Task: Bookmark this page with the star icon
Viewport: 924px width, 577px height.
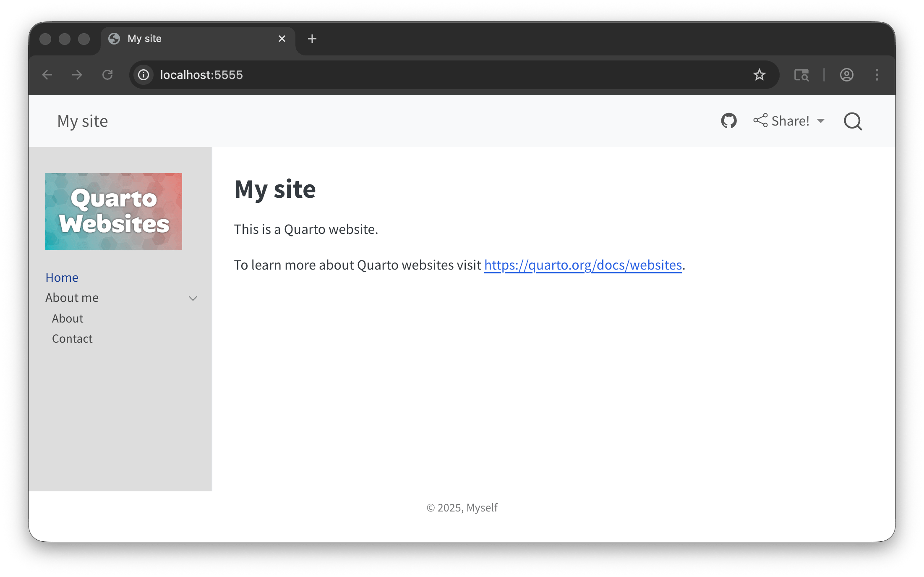Action: 759,75
